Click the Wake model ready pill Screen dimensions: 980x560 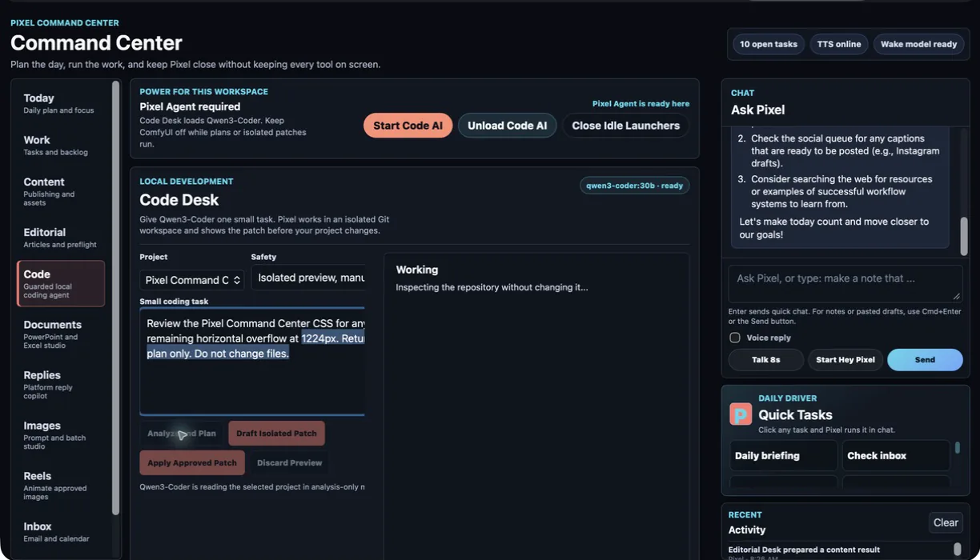click(918, 44)
